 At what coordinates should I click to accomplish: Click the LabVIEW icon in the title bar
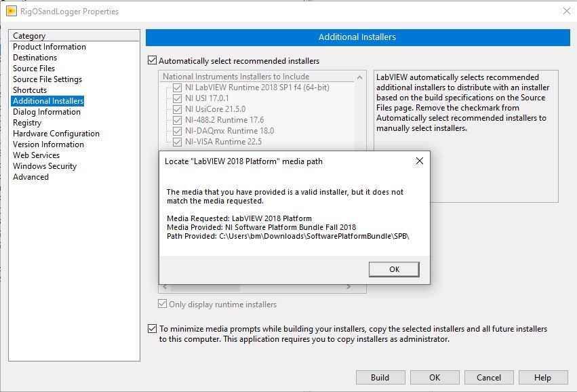(x=11, y=11)
